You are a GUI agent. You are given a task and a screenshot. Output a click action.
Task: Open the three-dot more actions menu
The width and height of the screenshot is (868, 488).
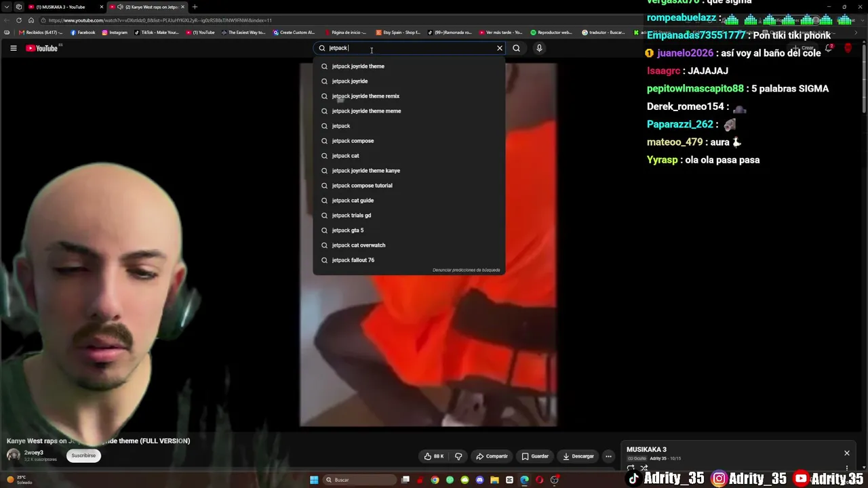click(x=608, y=456)
